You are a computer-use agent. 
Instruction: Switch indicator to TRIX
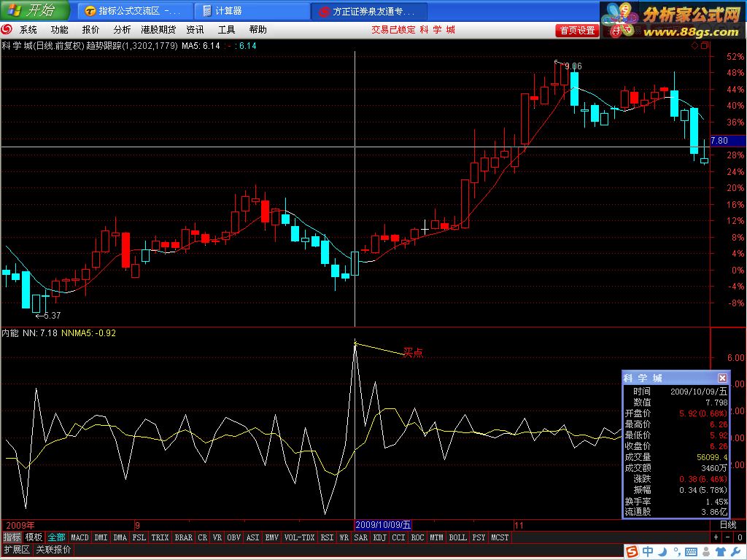[160, 537]
